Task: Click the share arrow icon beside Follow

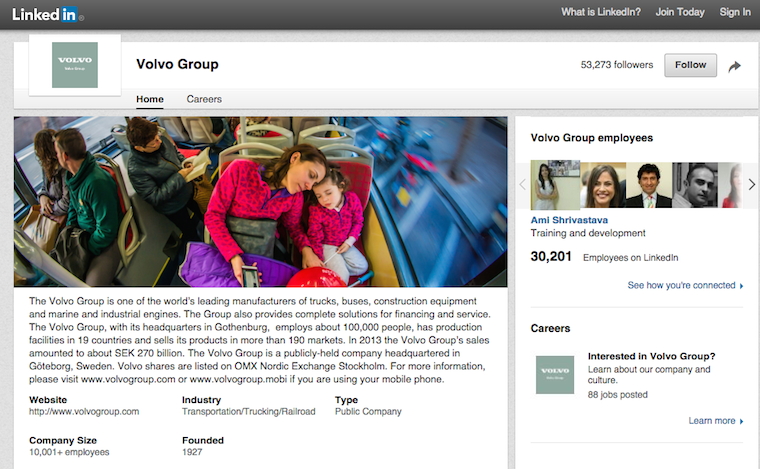Action: click(734, 66)
